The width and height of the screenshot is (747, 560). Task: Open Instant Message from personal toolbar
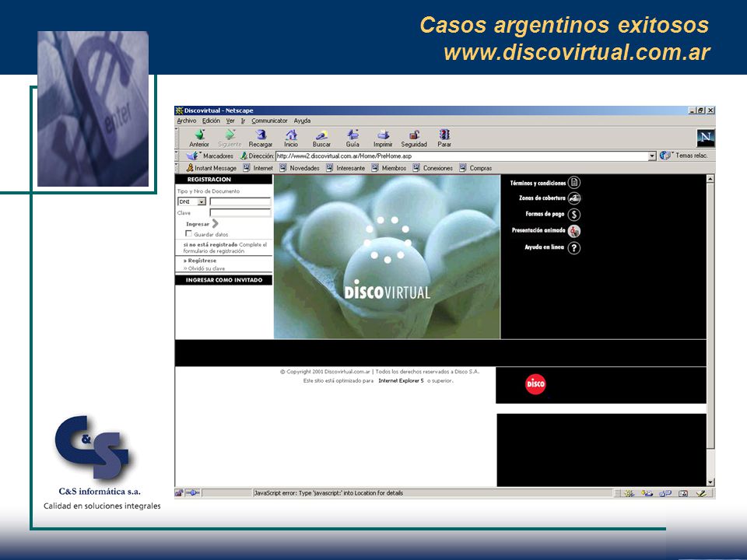[211, 168]
